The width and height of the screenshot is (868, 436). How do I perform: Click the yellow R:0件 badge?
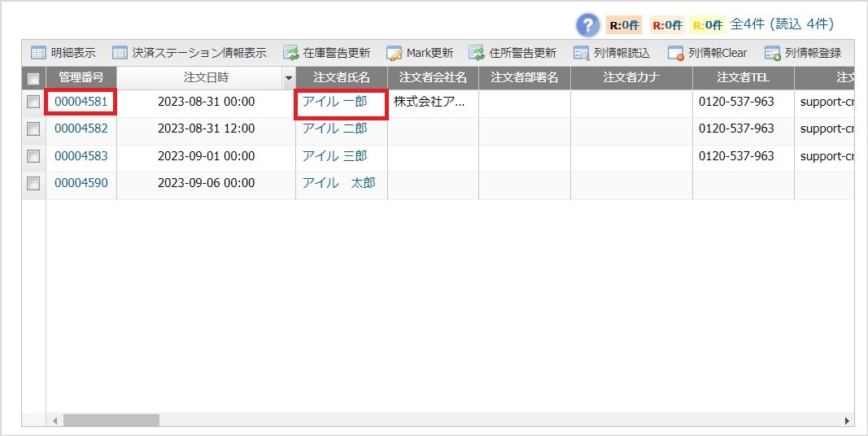coord(708,25)
